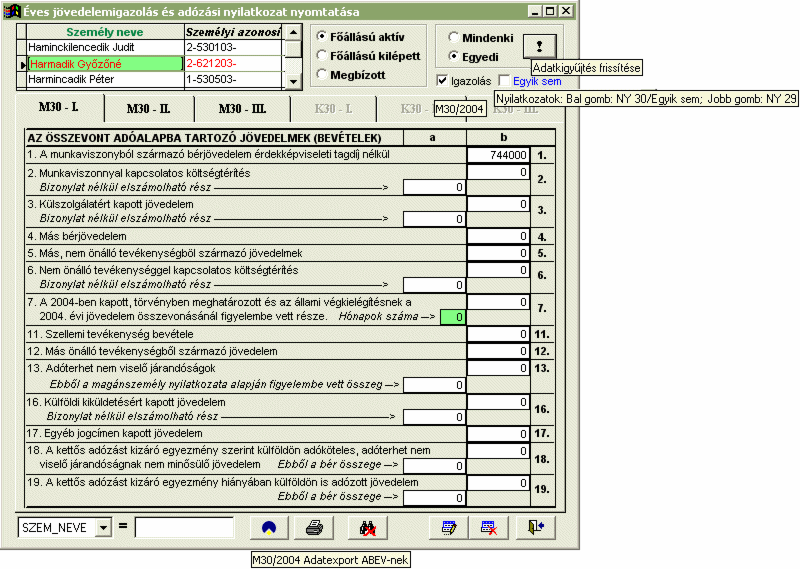Click the application icon in the title bar
Image resolution: width=800 pixels, height=569 pixels.
click(x=12, y=11)
